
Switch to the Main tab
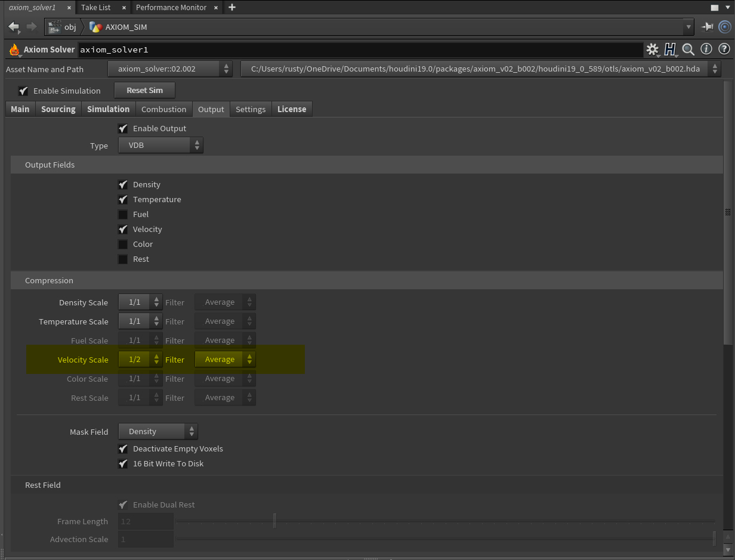(20, 109)
